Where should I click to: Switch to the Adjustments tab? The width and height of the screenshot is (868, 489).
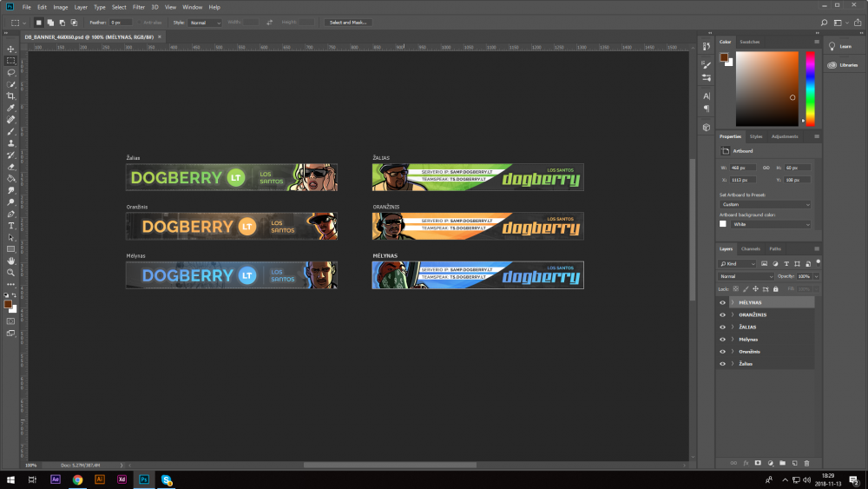785,136
